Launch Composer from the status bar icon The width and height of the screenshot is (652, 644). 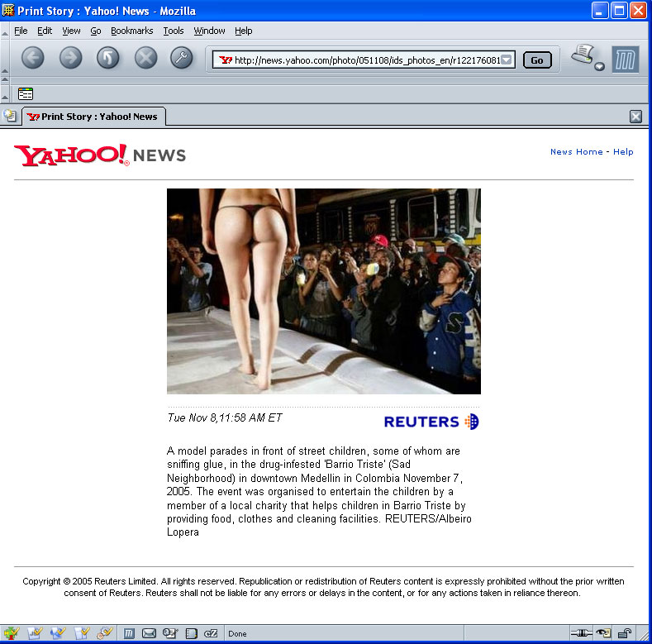(169, 633)
